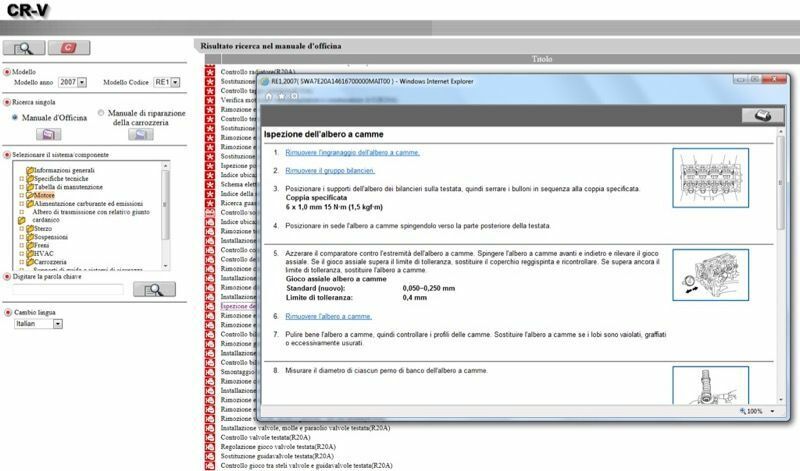
Task: Open the Modello Codice RE1 dropdown
Action: point(179,82)
